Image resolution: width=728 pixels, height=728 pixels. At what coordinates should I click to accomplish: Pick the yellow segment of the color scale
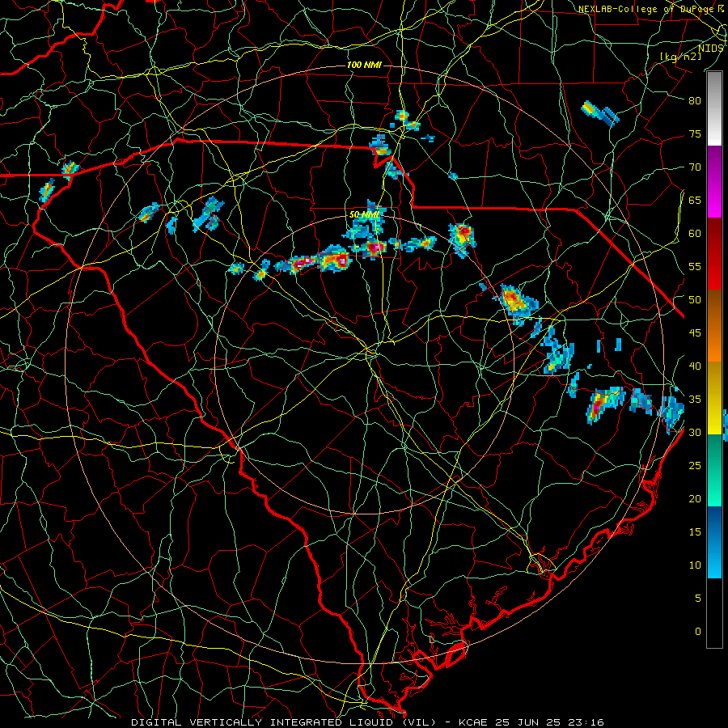pos(714,398)
